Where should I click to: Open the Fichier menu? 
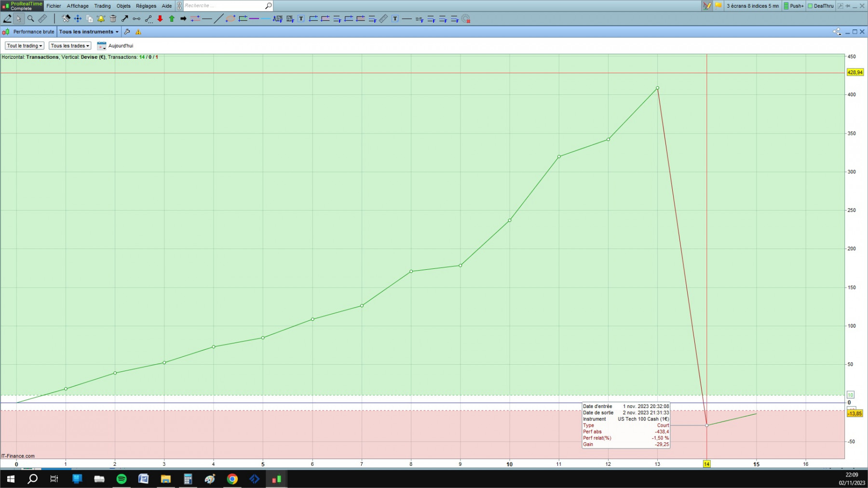[54, 6]
